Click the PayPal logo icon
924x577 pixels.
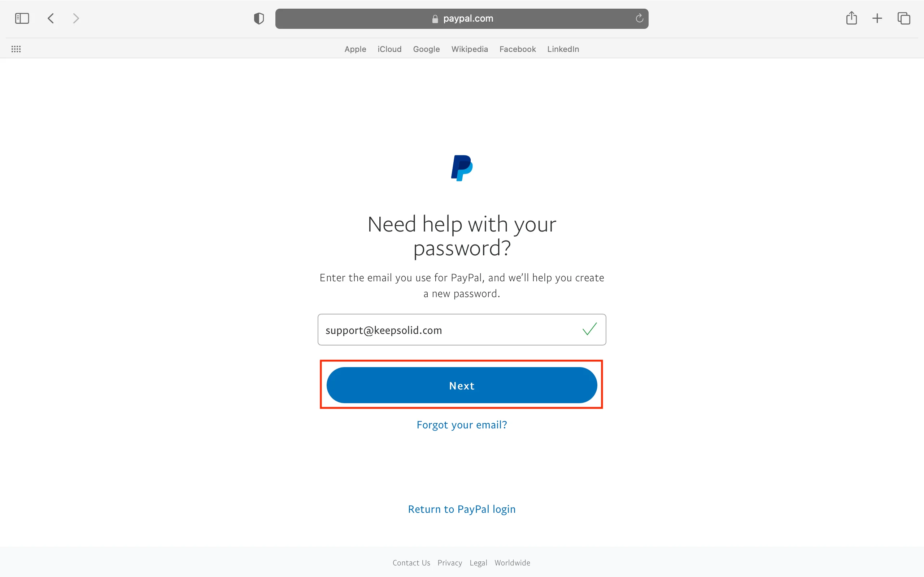[x=462, y=168]
